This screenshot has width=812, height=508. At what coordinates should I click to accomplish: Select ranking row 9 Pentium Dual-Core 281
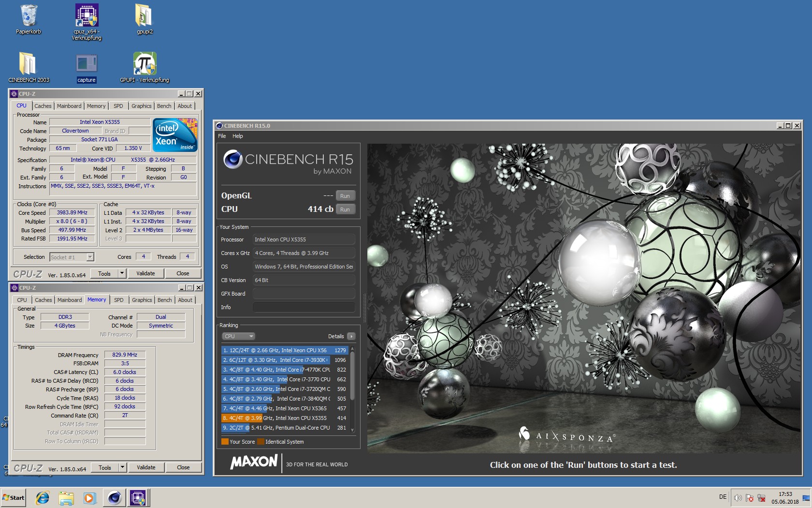pyautogui.click(x=285, y=428)
